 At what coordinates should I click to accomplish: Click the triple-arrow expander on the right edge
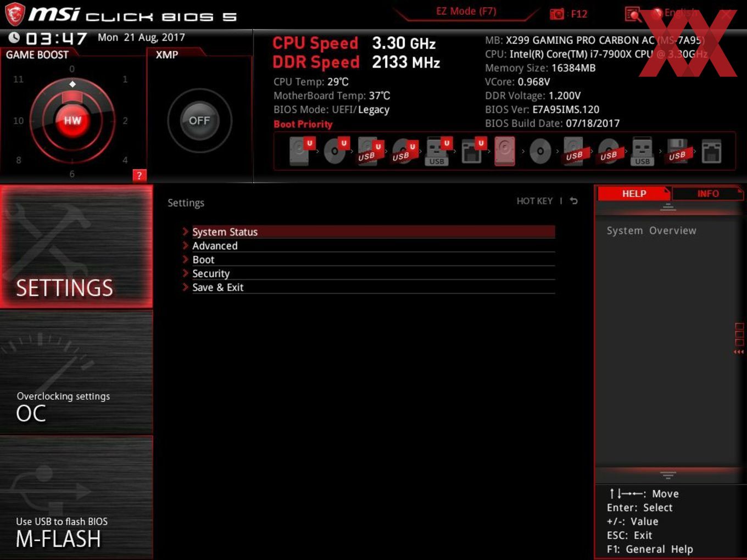coord(739,352)
